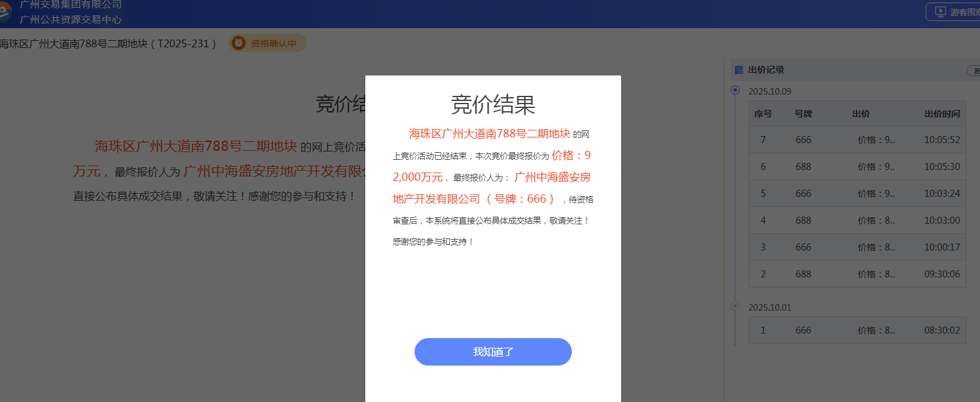Select bid record row number 7

857,140
